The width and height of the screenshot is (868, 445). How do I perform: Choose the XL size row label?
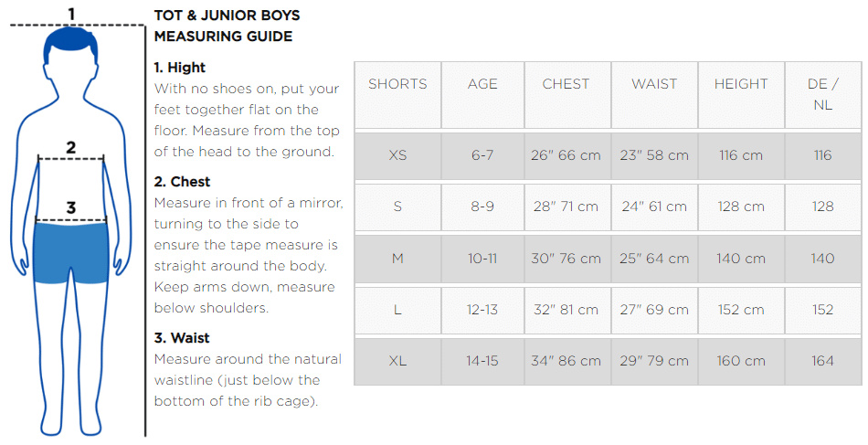(397, 361)
